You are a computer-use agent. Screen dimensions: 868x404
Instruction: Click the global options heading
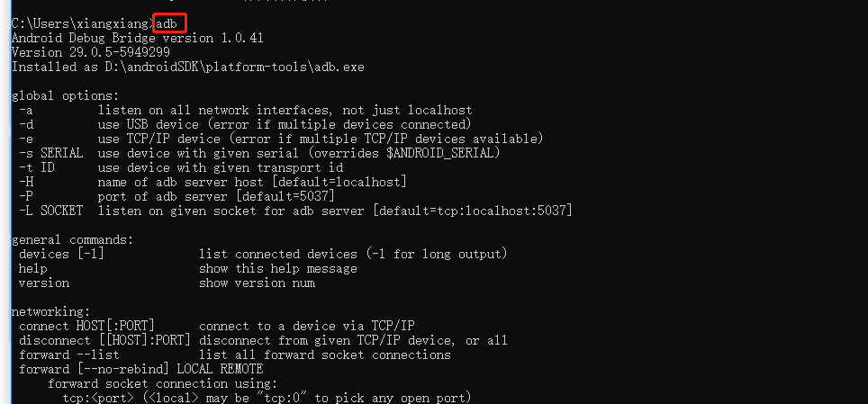pos(65,95)
